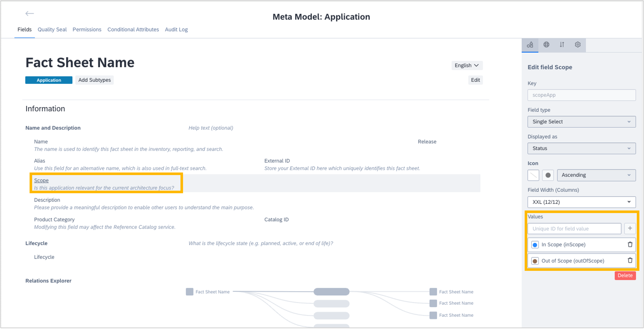Select the Name field row
This screenshot has height=329, width=644.
pyautogui.click(x=41, y=142)
